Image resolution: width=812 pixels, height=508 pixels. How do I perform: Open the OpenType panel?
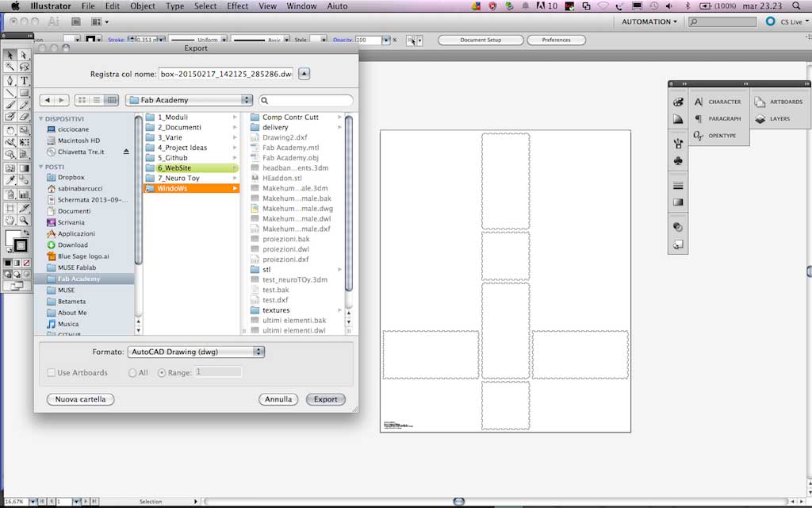715,136
